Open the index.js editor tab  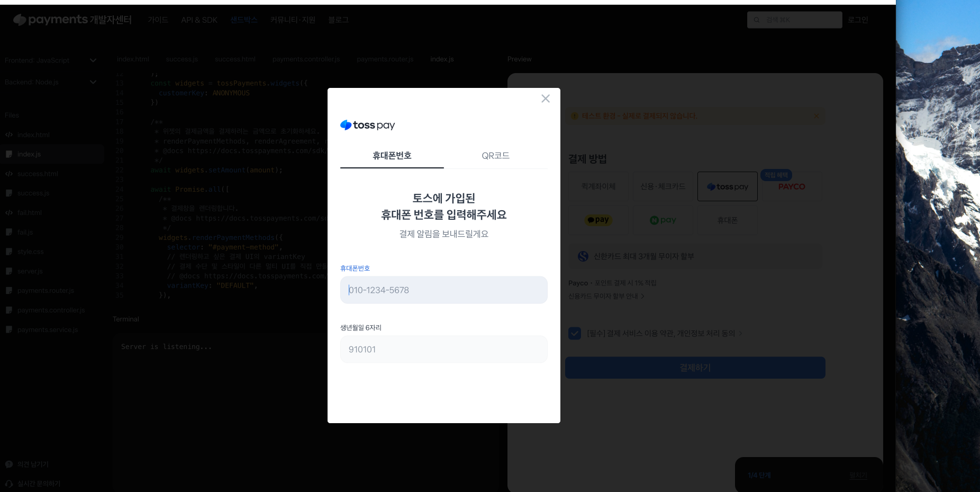(x=442, y=59)
